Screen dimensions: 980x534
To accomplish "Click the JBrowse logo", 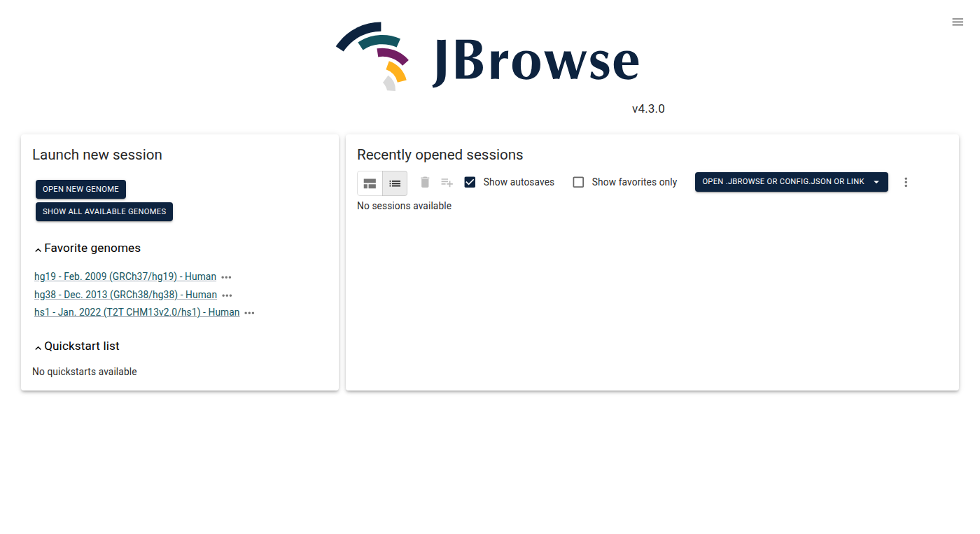I will tap(487, 56).
